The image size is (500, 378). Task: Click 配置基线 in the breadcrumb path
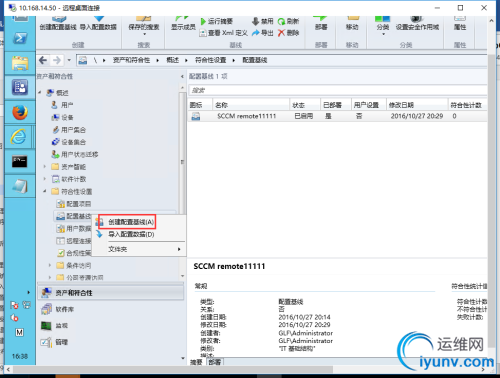(255, 60)
